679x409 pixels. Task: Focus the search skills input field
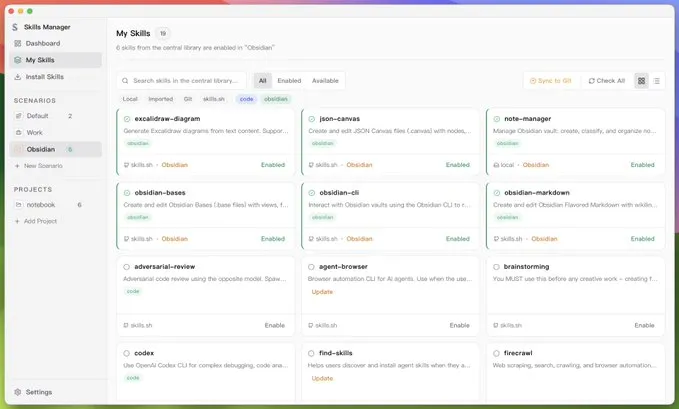pos(181,81)
